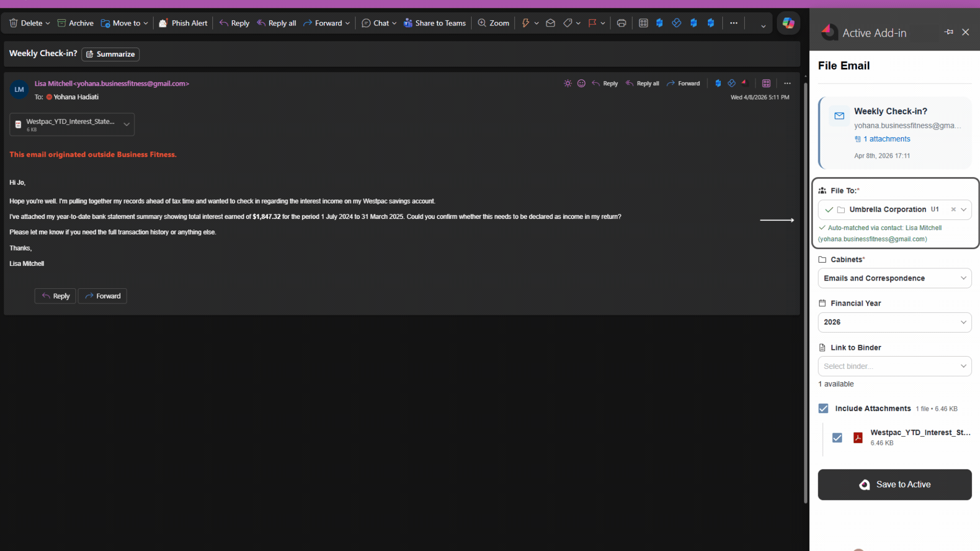The width and height of the screenshot is (980, 551).
Task: Click Share to Teams
Action: click(x=435, y=23)
